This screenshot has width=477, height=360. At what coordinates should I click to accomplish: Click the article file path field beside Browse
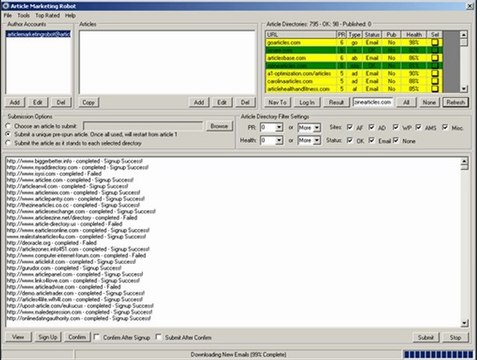click(143, 126)
